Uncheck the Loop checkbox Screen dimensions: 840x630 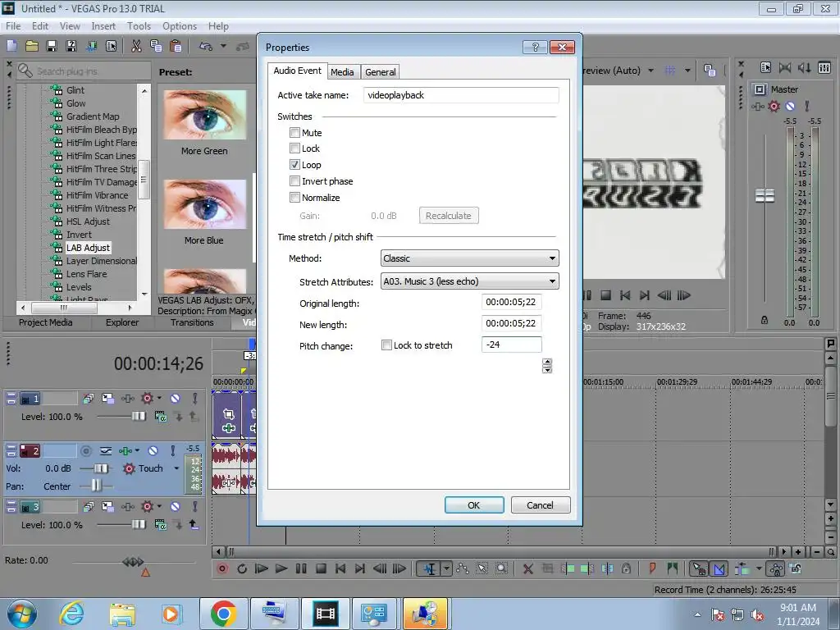click(x=294, y=164)
